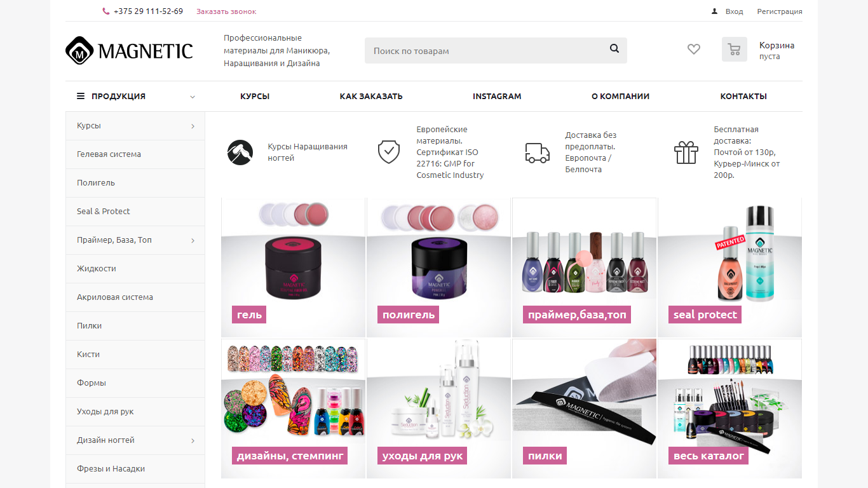This screenshot has width=868, height=488.
Task: Open the shopping cart icon
Action: [735, 50]
